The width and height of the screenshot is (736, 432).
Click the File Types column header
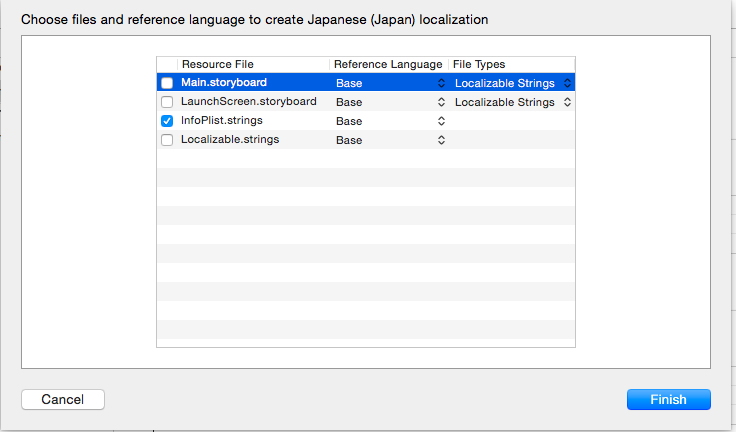[479, 64]
